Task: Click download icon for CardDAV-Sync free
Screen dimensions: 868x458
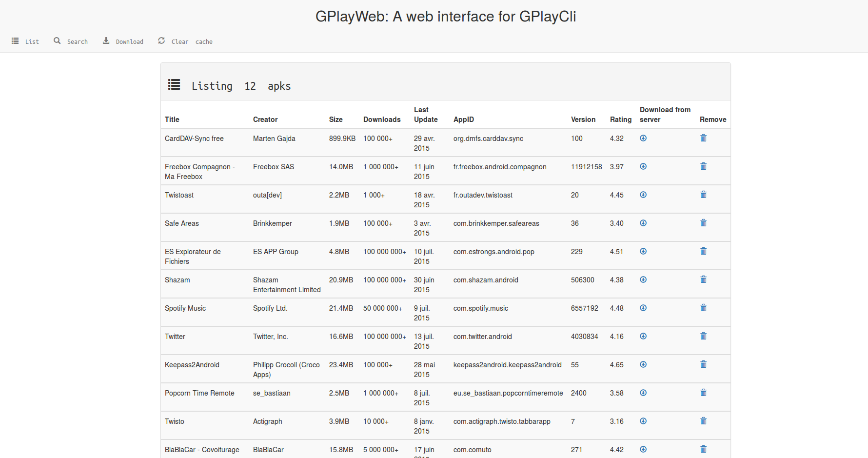Action: tap(643, 138)
